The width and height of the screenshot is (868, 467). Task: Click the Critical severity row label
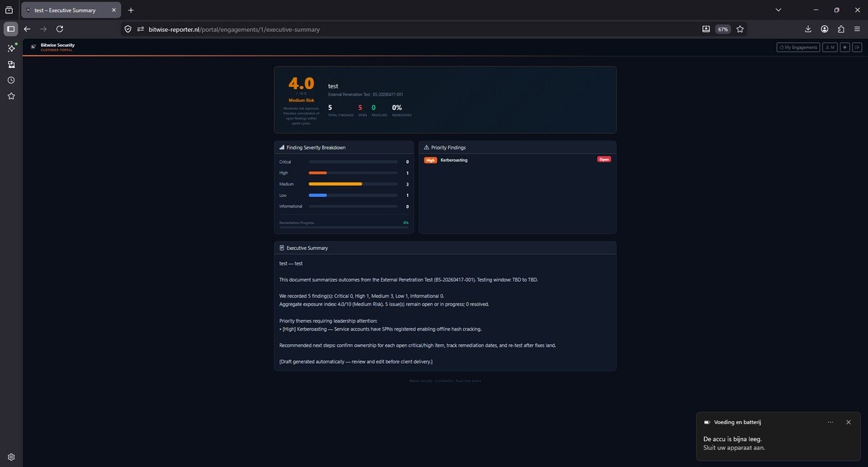coord(285,162)
